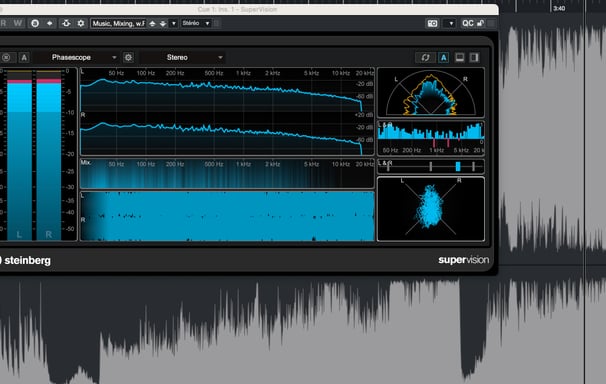Toggle the Read automation R button
The image size is (606, 384).
point(4,24)
